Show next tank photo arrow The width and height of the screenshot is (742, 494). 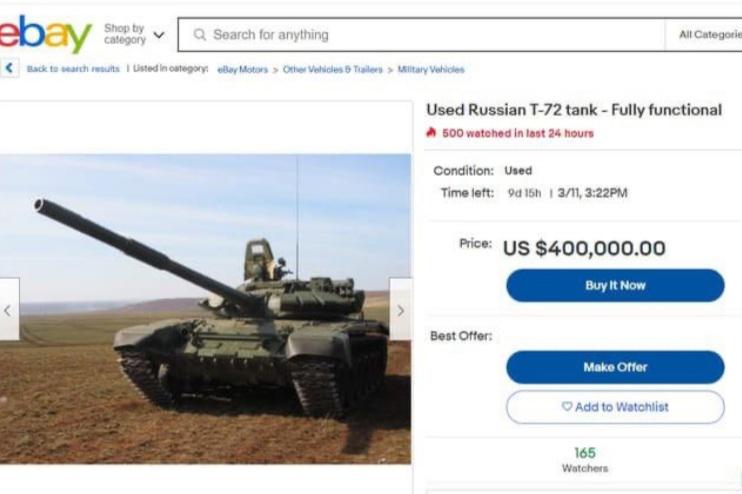[400, 310]
